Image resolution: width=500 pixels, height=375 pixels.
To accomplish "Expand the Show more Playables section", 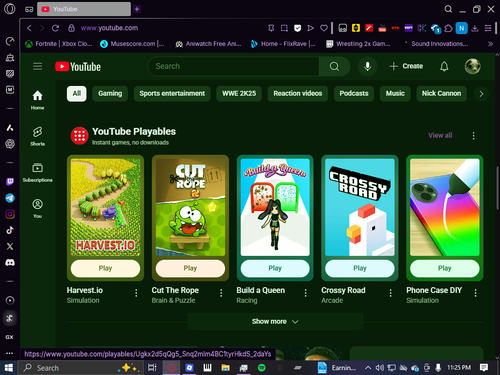I will click(x=275, y=321).
